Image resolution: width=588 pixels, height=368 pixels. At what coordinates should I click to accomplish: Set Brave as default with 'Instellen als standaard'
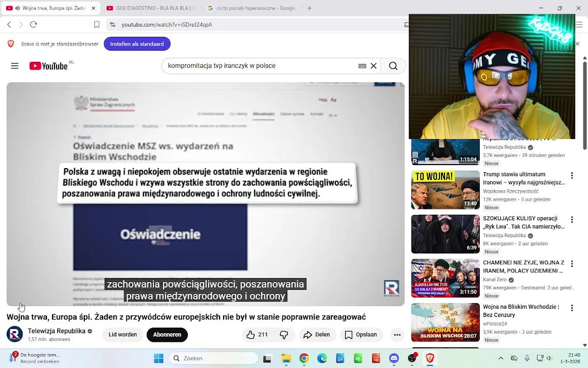click(x=137, y=44)
